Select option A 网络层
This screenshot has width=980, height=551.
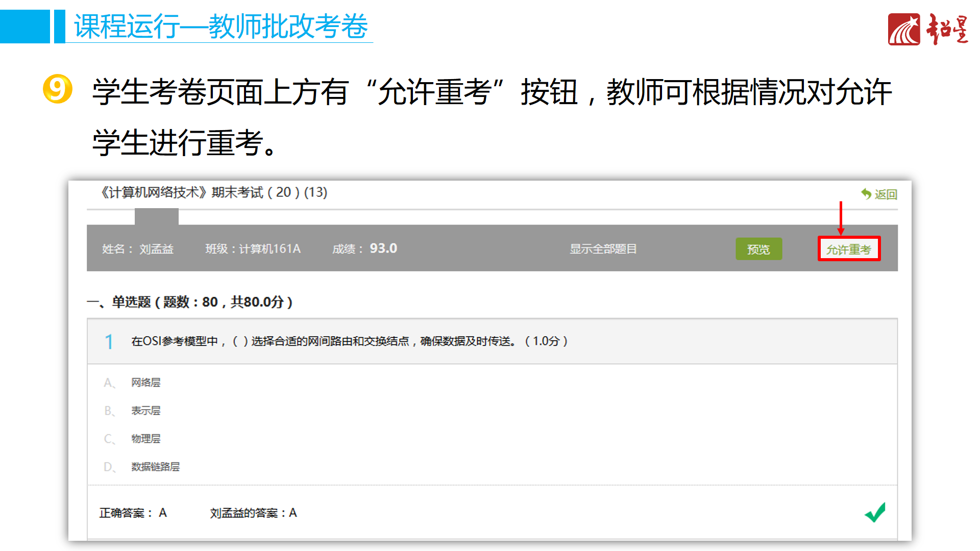click(x=145, y=383)
